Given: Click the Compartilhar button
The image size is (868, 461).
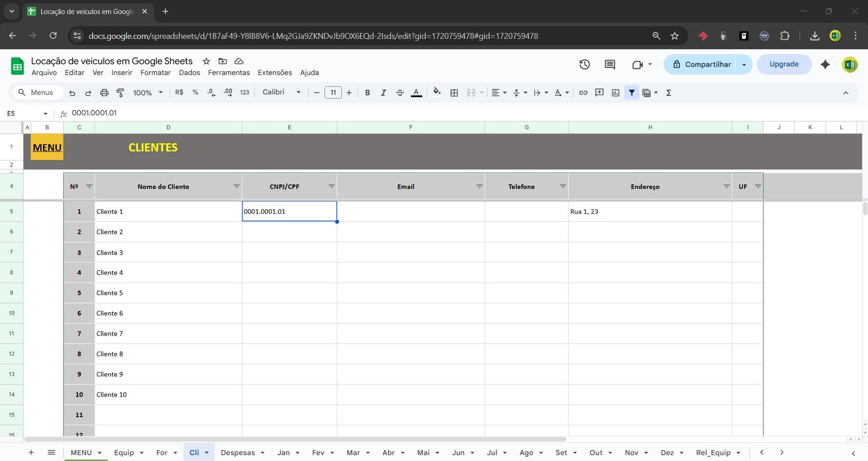Looking at the screenshot, I should point(701,65).
